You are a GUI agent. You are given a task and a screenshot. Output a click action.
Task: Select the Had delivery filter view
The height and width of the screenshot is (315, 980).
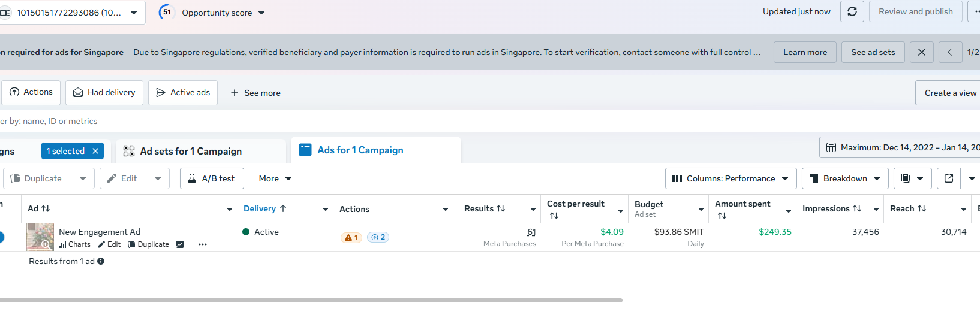104,93
